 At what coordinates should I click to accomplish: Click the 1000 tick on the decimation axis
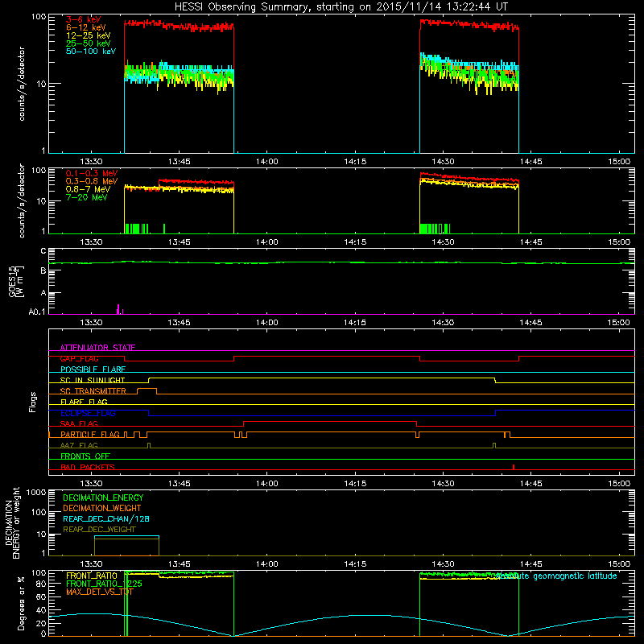36,492
